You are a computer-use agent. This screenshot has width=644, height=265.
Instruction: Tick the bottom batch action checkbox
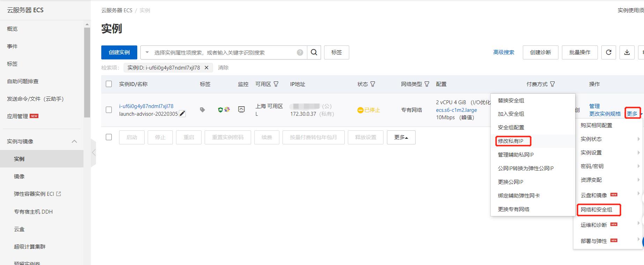tap(109, 137)
